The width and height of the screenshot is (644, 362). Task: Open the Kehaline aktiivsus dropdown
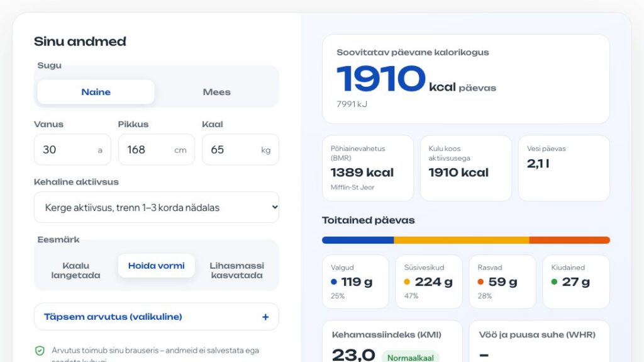157,207
